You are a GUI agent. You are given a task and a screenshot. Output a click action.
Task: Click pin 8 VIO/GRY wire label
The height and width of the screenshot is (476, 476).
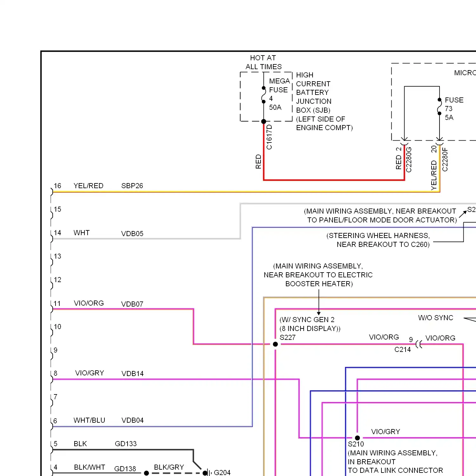point(89,373)
